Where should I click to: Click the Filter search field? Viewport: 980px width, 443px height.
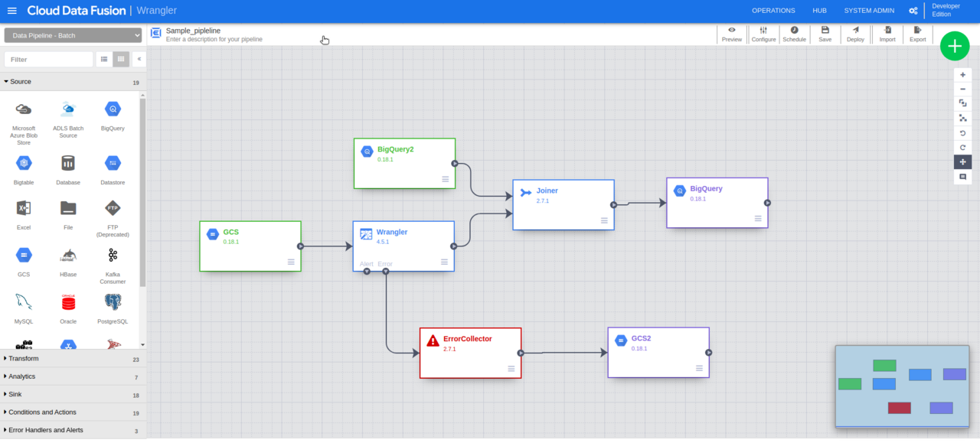coord(47,59)
